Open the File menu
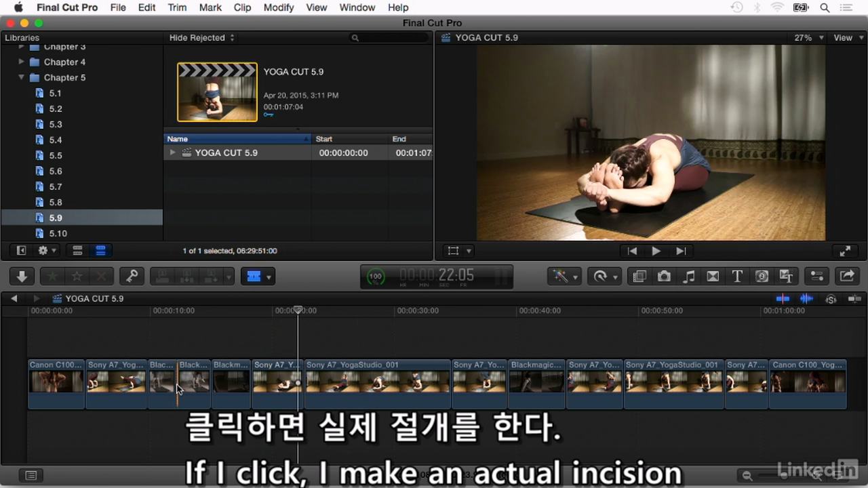This screenshot has height=488, width=868. pyautogui.click(x=118, y=7)
